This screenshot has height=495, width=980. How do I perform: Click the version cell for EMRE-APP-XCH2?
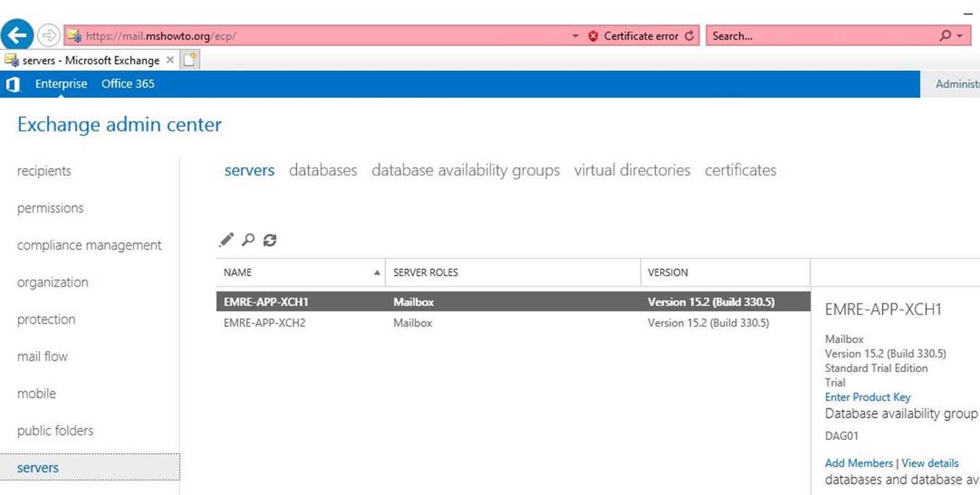click(x=708, y=323)
